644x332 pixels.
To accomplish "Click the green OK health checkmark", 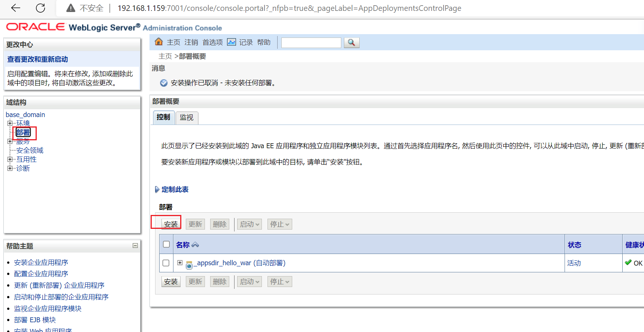I will point(628,263).
